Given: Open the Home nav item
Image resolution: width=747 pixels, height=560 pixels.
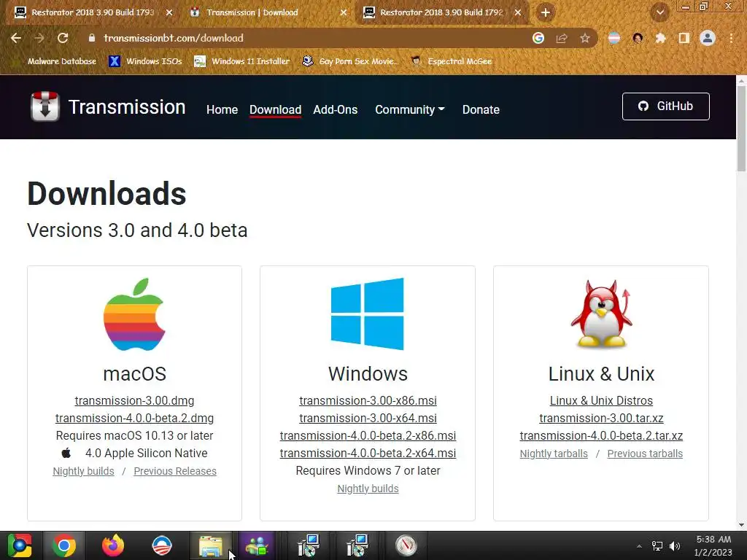Looking at the screenshot, I should [222, 109].
